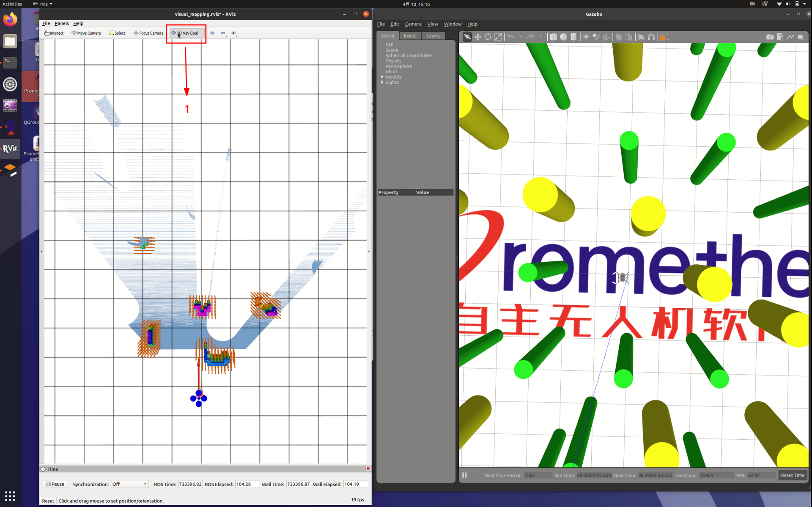Toggle the Gazebo snap magnet tool
Image resolution: width=812 pixels, height=507 pixels.
(651, 37)
